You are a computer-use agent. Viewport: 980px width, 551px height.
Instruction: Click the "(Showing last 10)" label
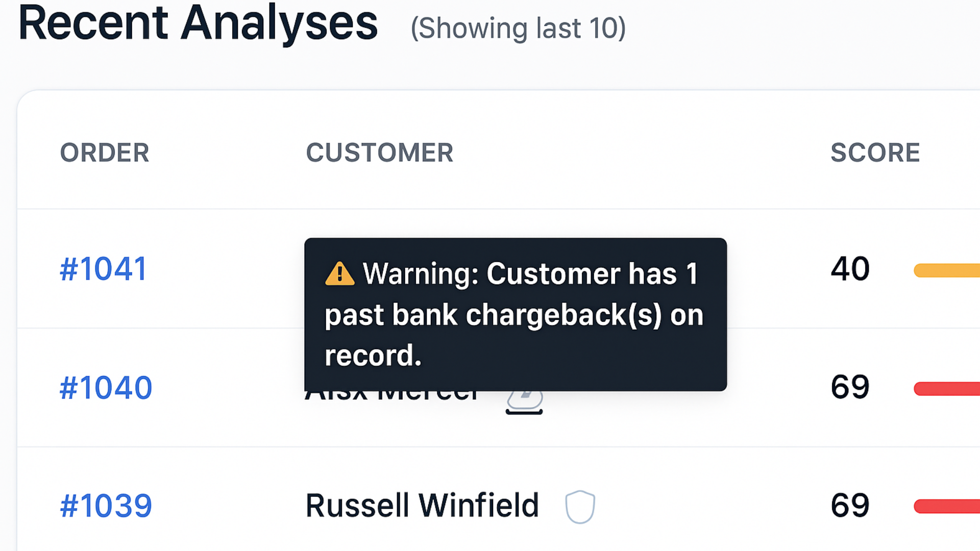click(x=518, y=28)
